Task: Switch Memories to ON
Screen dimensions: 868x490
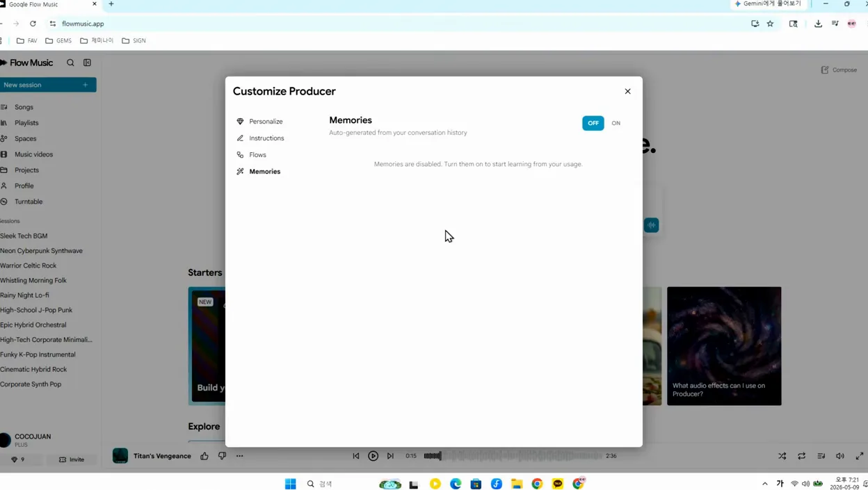Action: [x=616, y=123]
